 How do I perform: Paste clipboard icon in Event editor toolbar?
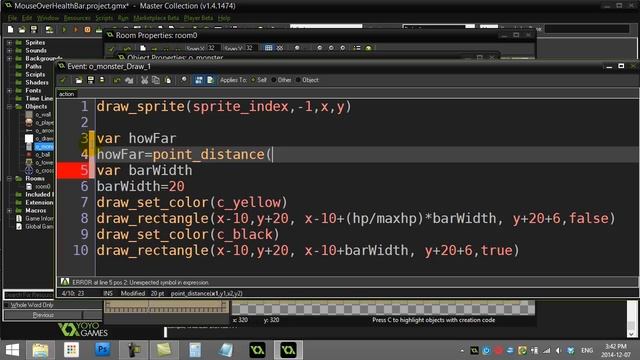168,80
